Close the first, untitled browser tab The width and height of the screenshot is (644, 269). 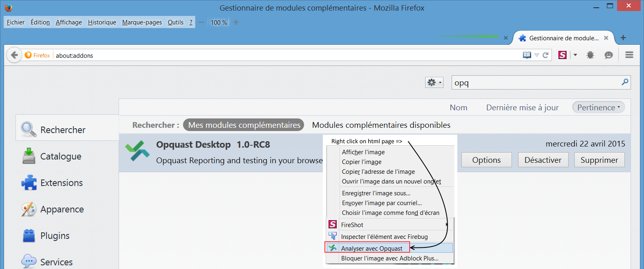(x=506, y=38)
